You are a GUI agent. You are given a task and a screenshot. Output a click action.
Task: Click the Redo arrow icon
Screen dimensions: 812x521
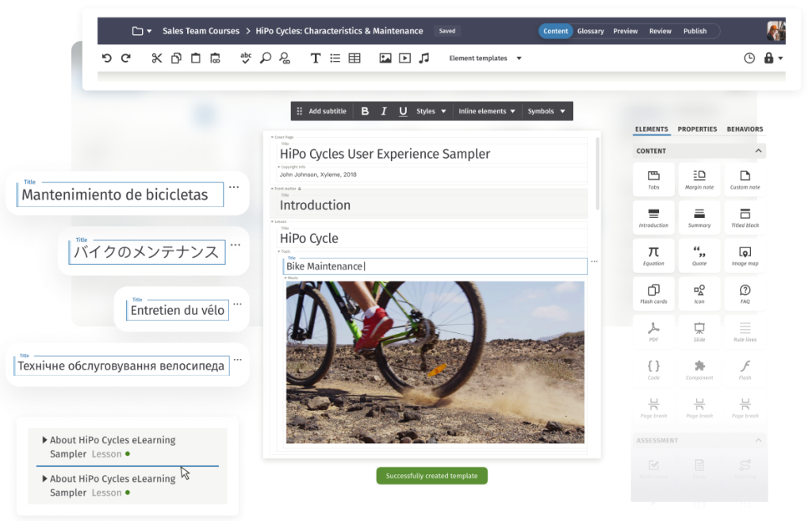[126, 58]
